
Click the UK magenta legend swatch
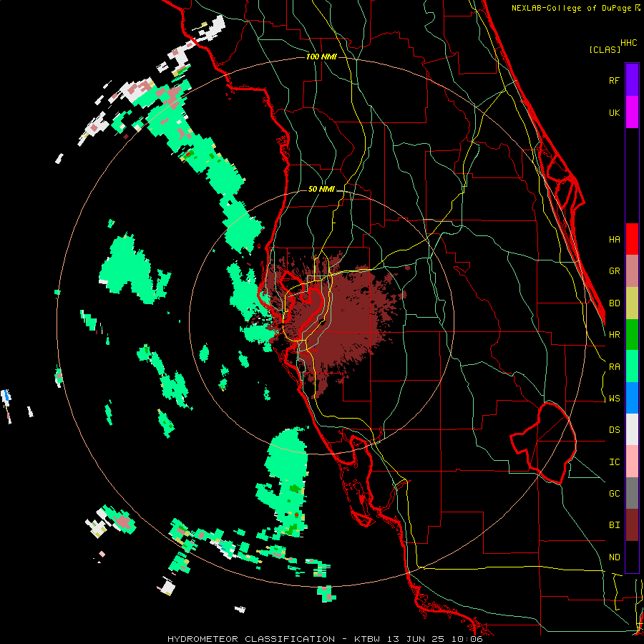632,112
